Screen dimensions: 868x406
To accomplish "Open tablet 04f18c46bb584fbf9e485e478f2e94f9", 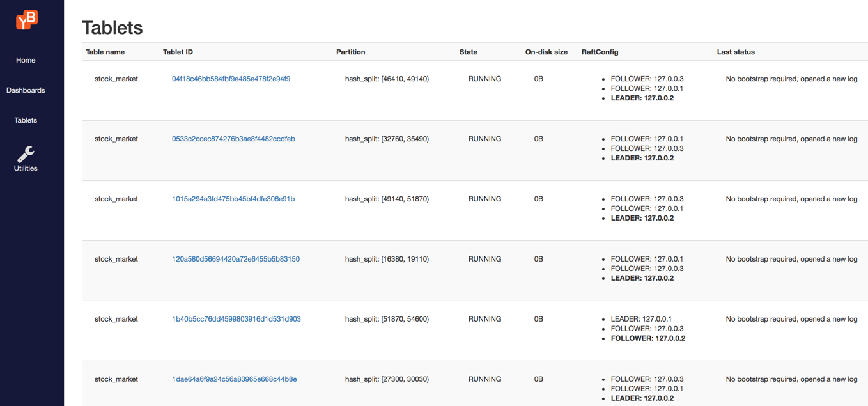I will tap(231, 79).
